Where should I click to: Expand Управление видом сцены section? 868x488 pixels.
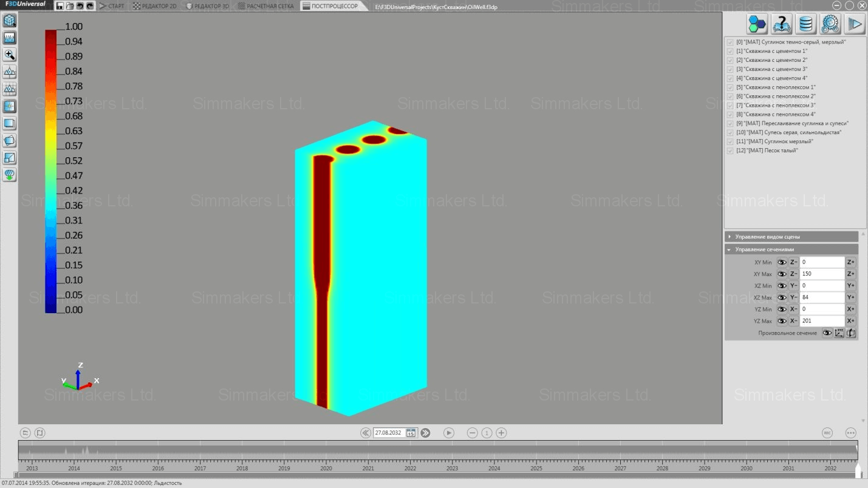tap(791, 237)
